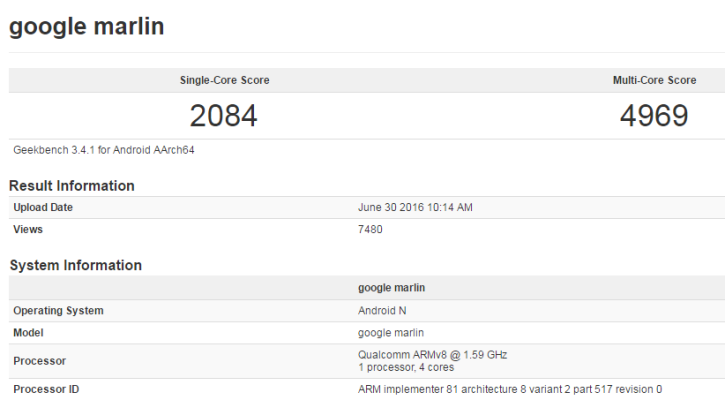The height and width of the screenshot is (400, 725).
Task: Click the Android N value
Action: 382,310
